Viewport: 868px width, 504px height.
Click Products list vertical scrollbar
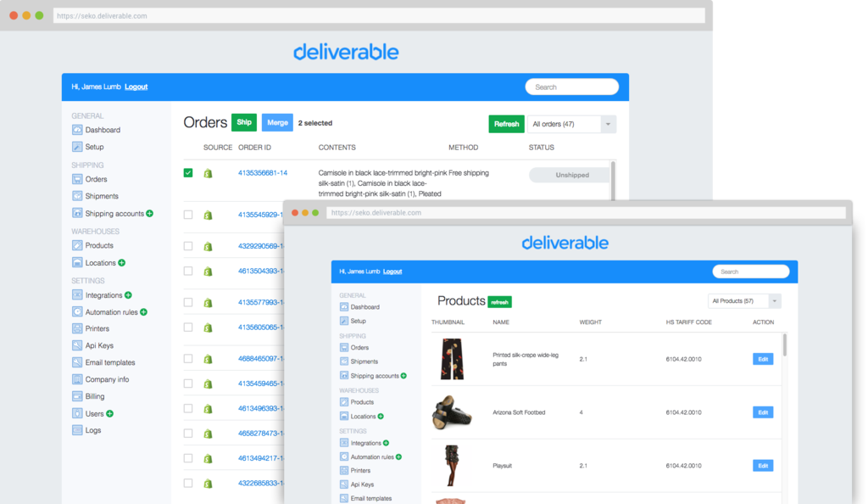[784, 345]
